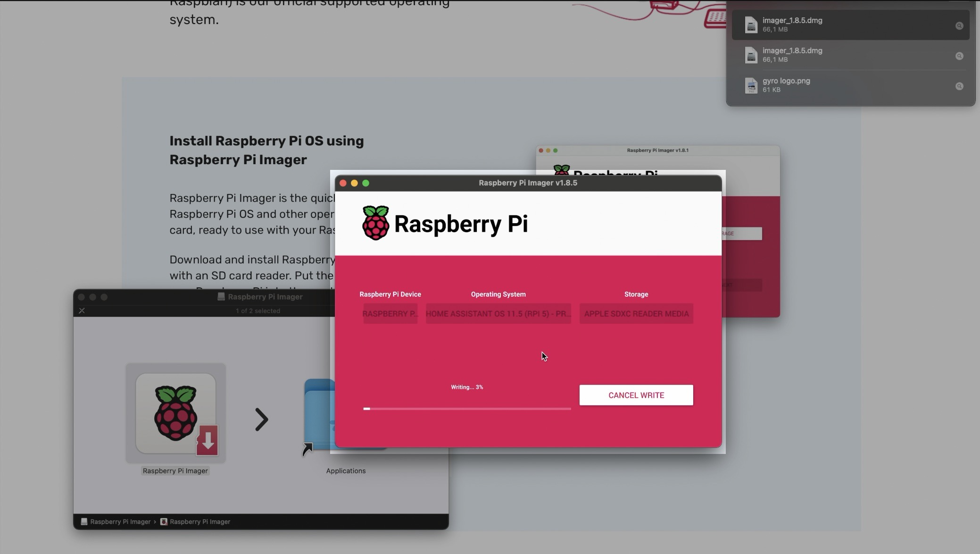The height and width of the screenshot is (554, 980).
Task: Expand the RASPBERRY PI device dropdown
Action: pyautogui.click(x=390, y=313)
